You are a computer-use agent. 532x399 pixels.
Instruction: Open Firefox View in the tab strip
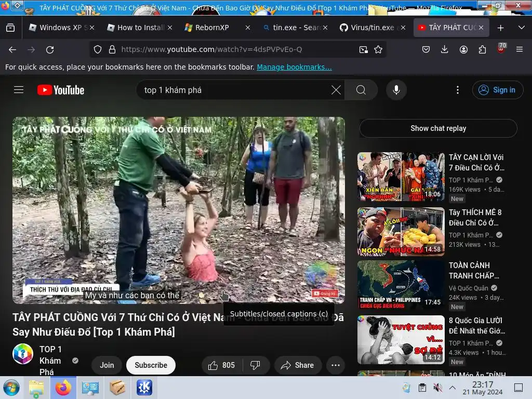click(10, 28)
